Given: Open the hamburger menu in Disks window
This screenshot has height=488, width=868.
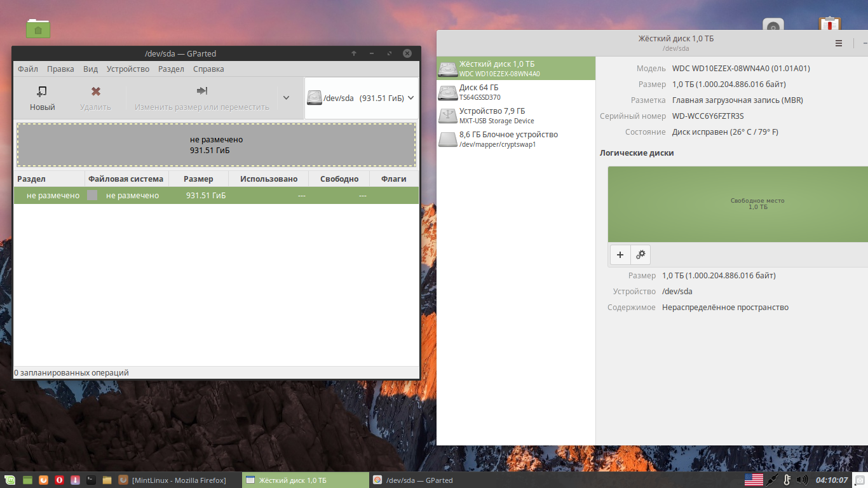Looking at the screenshot, I should pos(839,43).
